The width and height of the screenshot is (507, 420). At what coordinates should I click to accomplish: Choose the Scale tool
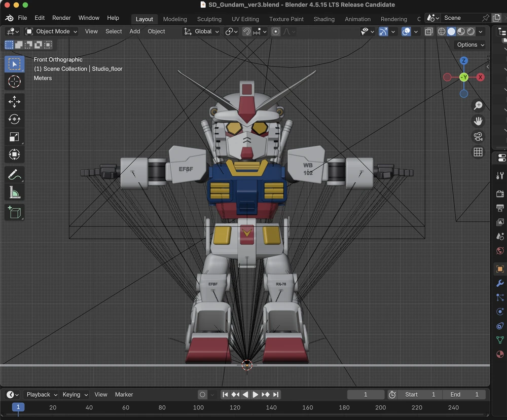(14, 137)
